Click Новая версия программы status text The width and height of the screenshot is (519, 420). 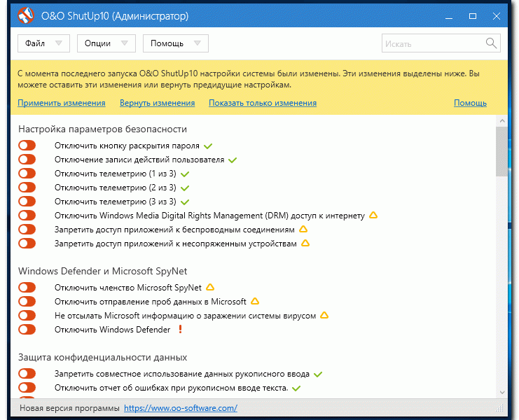(x=69, y=408)
